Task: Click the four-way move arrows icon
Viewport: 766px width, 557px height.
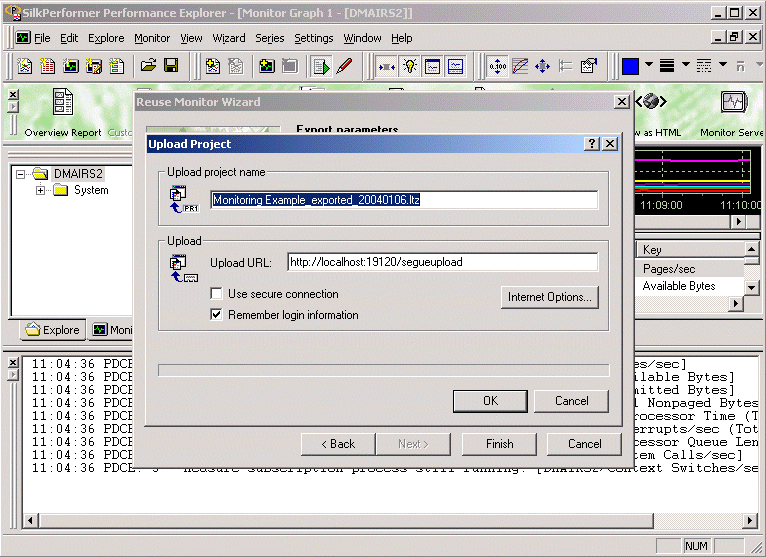Action: 542,66
